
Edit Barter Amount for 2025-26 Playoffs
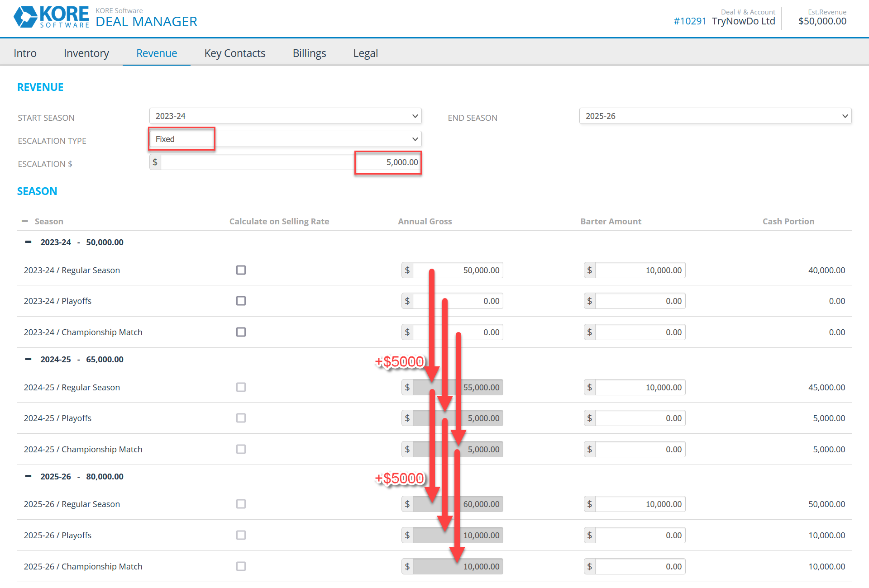click(x=640, y=535)
